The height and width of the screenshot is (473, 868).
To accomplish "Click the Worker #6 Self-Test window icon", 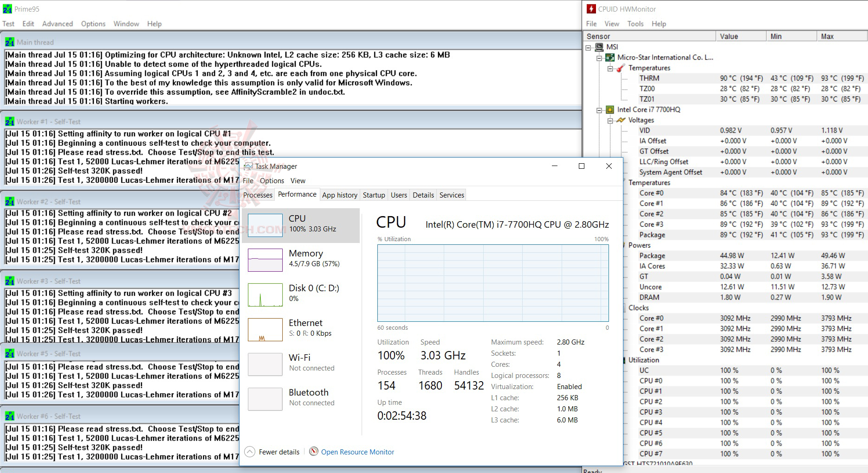I will click(x=10, y=416).
